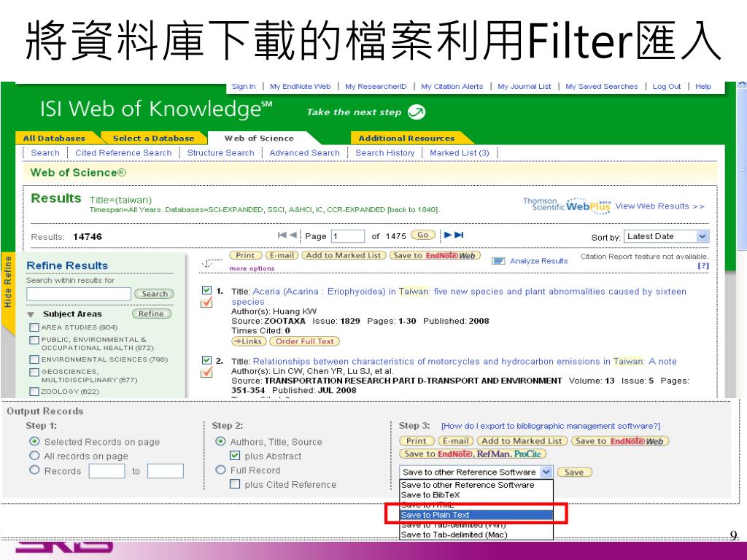Viewport: 747px width, 560px height.
Task: Click the Analyze Results icon
Action: click(498, 261)
